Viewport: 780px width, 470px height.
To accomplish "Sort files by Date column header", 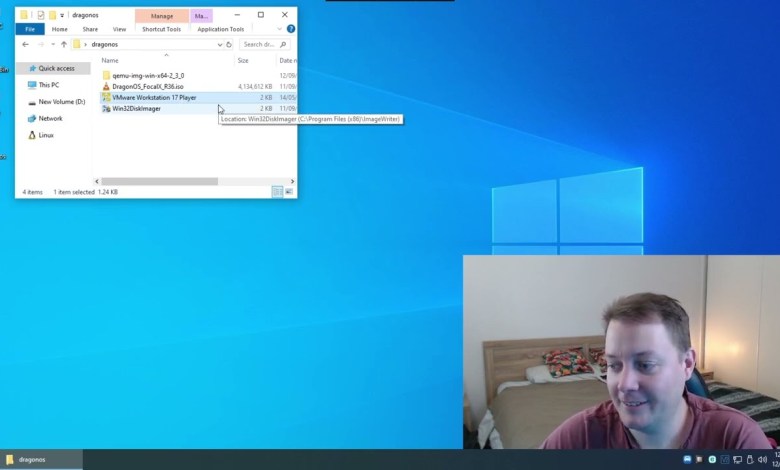I will [x=287, y=60].
